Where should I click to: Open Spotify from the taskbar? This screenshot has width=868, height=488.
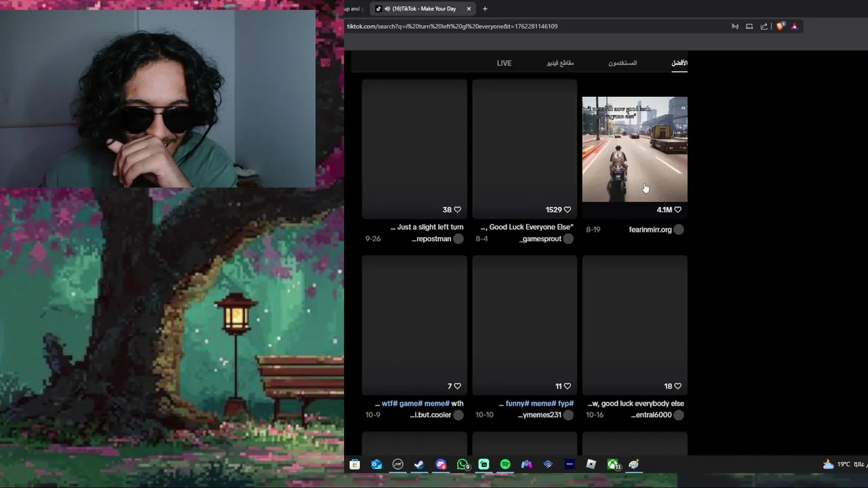coord(505,464)
